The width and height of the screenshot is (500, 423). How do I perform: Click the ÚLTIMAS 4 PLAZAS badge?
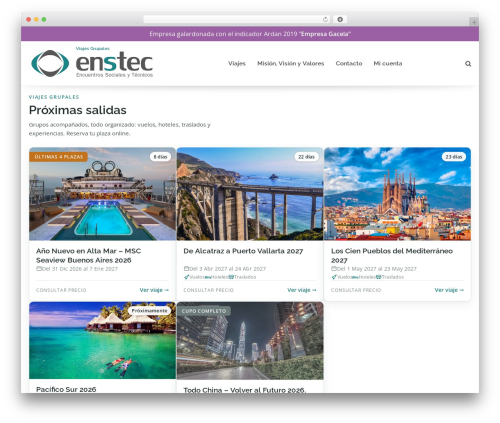59,157
